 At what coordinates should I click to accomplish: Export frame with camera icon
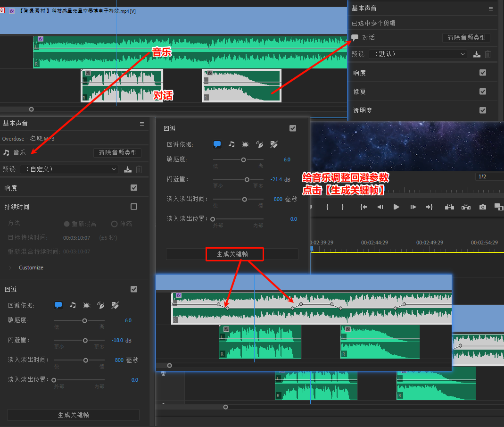(482, 207)
